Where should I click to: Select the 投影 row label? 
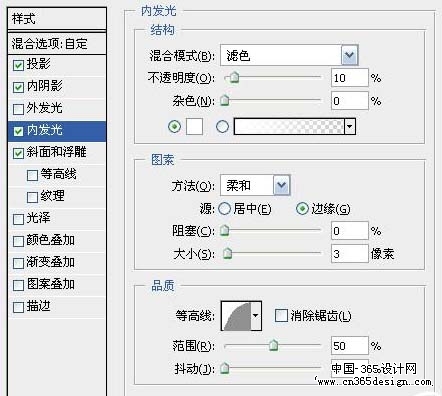39,64
